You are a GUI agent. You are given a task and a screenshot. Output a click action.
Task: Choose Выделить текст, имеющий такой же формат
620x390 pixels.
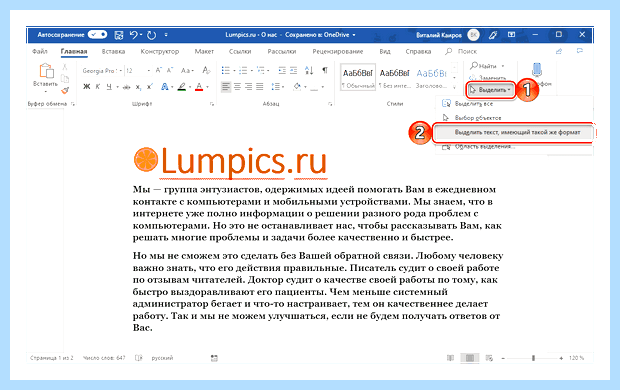click(513, 133)
